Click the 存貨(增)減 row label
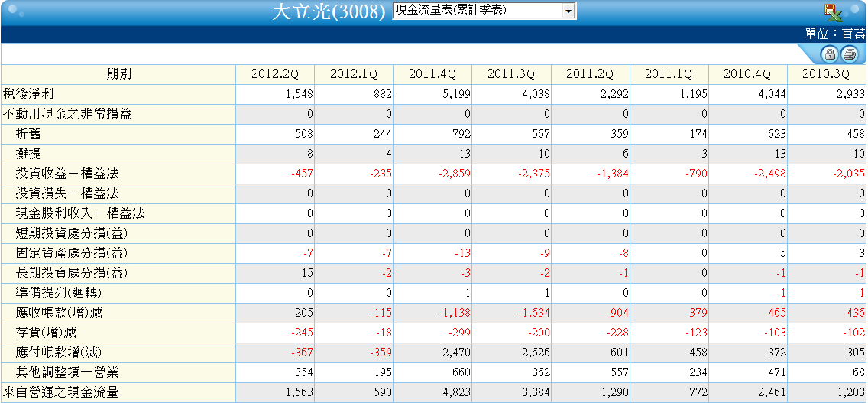This screenshot has height=403, width=868. click(x=47, y=333)
